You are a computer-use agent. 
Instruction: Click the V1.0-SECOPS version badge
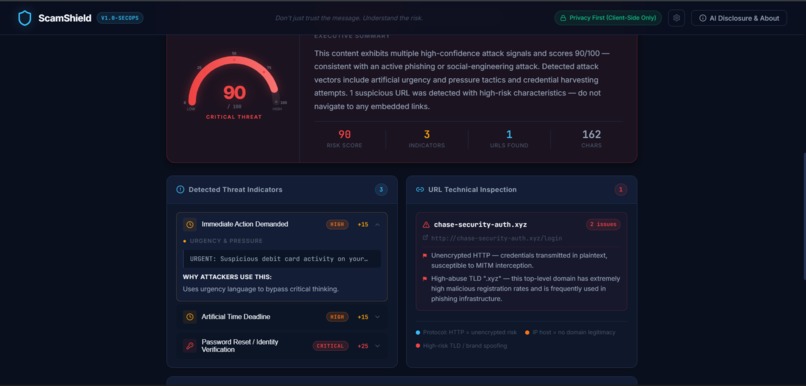[120, 18]
